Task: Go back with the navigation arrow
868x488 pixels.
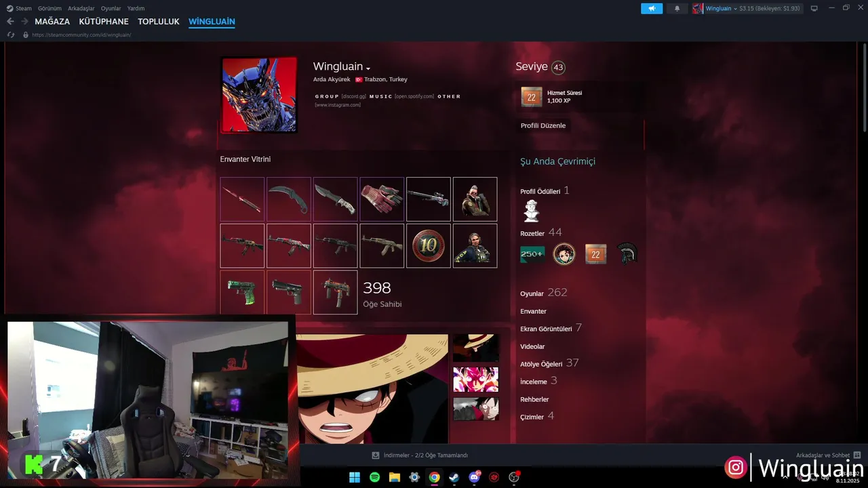Action: [x=10, y=22]
